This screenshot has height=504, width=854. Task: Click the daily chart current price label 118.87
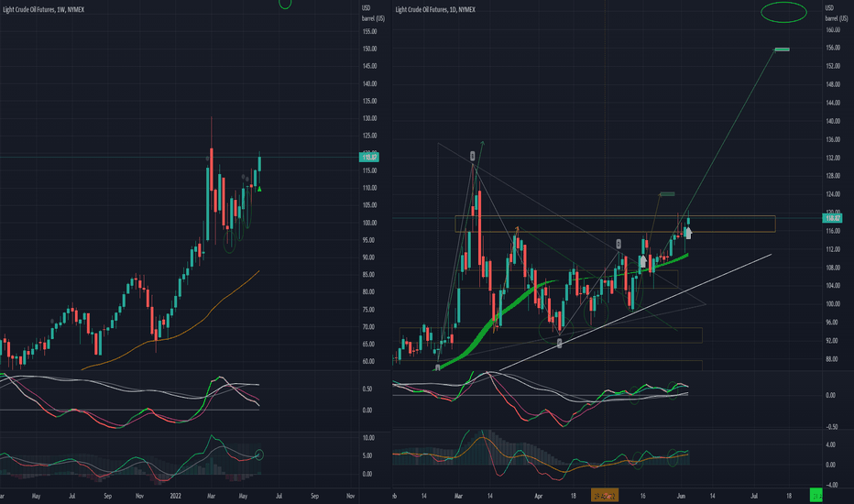tap(832, 218)
